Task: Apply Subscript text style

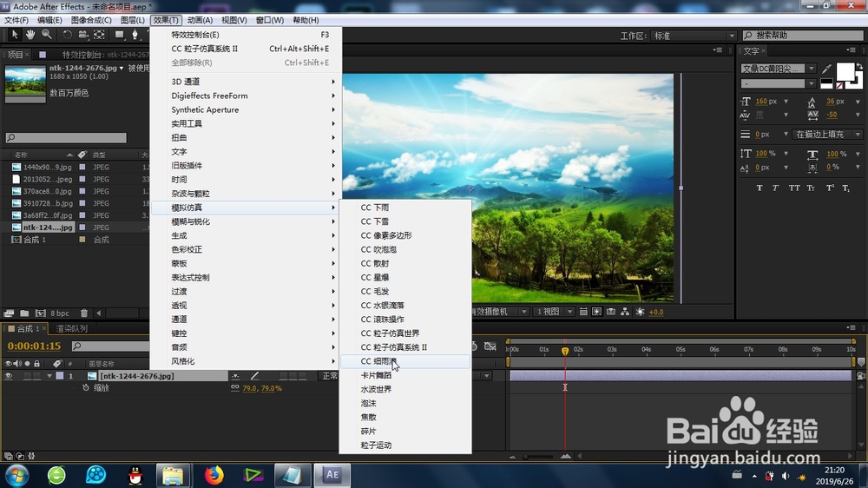Action: 845,188
